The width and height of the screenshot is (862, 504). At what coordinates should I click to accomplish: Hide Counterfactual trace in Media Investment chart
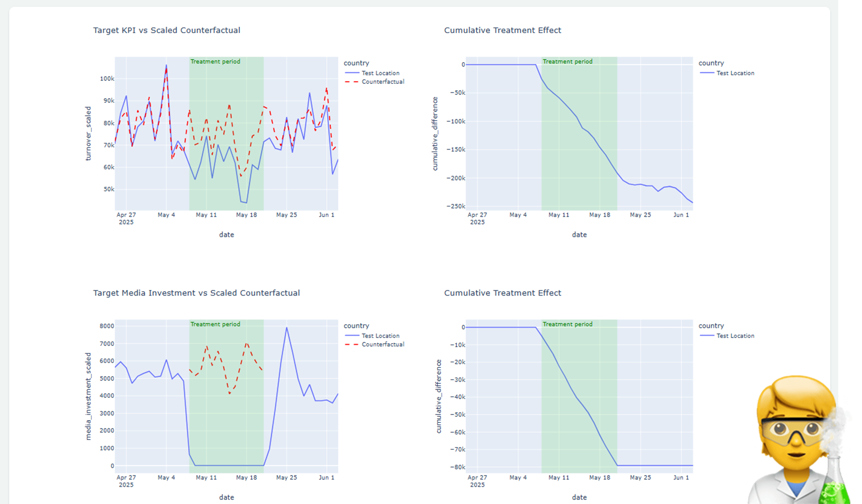[x=382, y=344]
